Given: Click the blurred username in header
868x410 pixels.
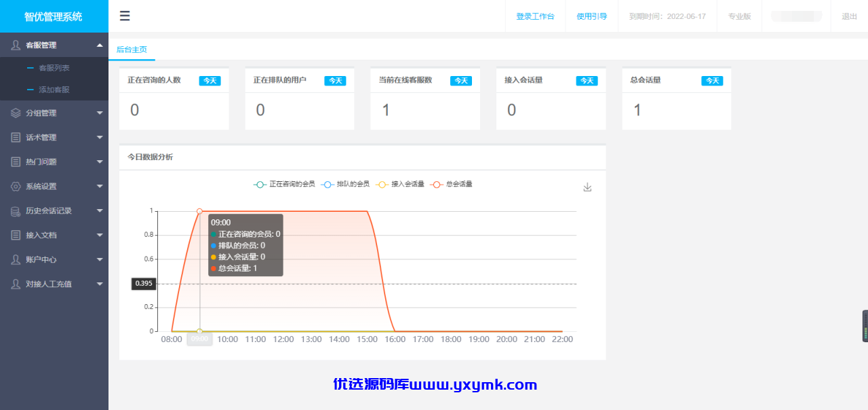Looking at the screenshot, I should pyautogui.click(x=796, y=16).
